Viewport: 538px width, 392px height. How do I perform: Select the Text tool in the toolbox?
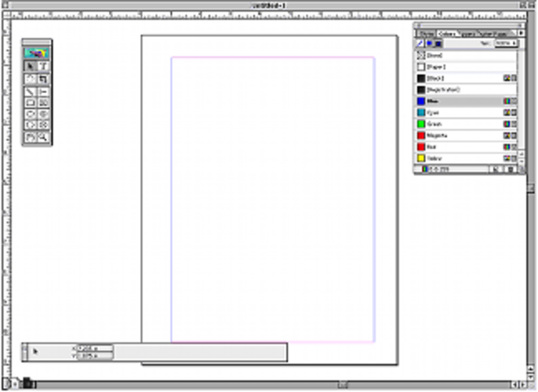coord(43,66)
